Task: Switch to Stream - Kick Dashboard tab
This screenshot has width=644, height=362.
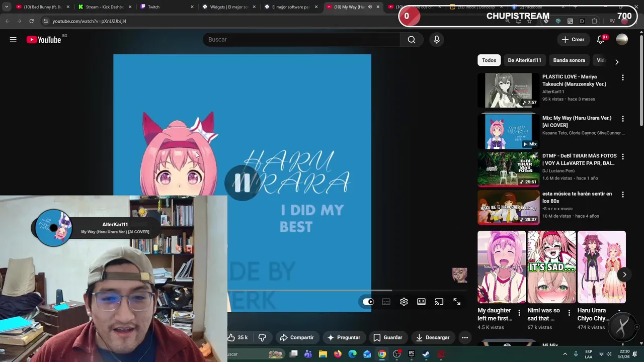Action: pyautogui.click(x=104, y=7)
